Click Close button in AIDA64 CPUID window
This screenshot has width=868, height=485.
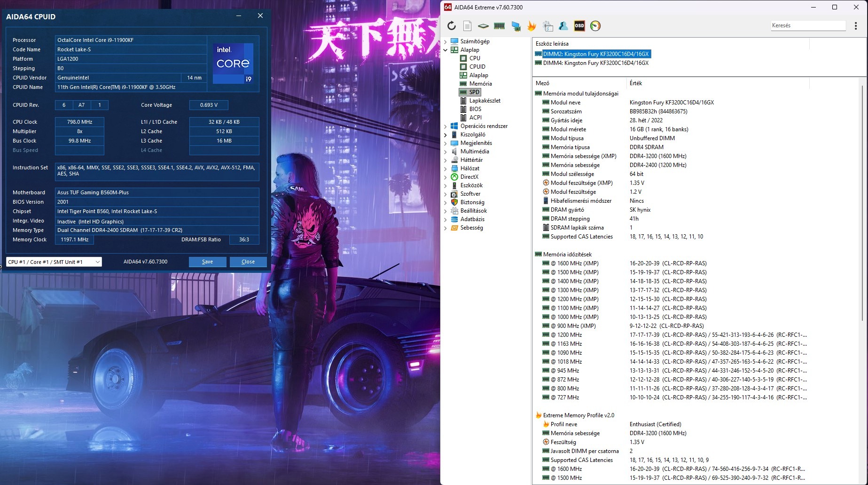pos(248,262)
